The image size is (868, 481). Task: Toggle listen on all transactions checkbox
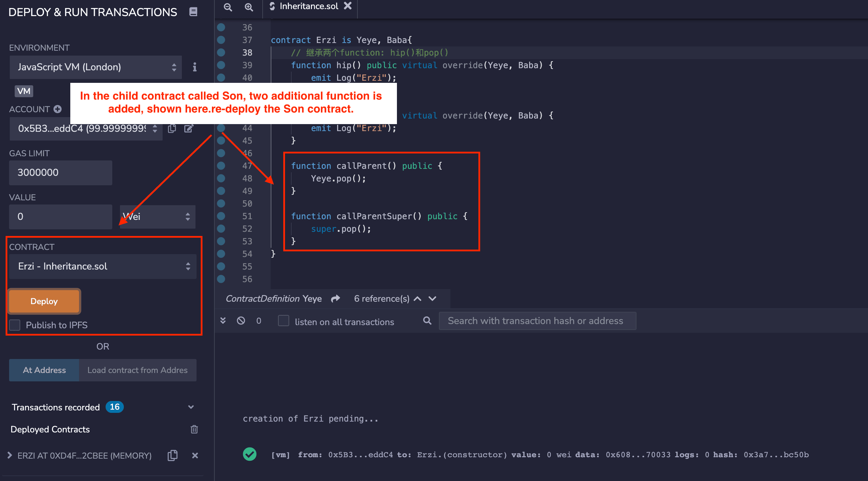(x=283, y=321)
